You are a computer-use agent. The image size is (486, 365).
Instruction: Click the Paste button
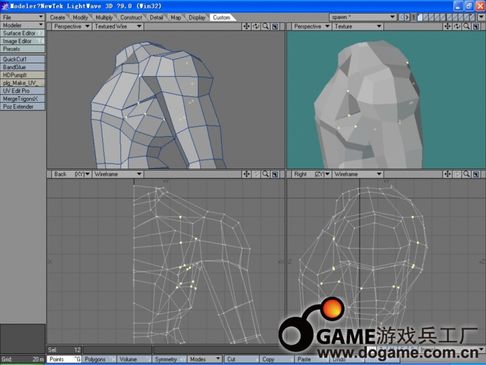311,359
